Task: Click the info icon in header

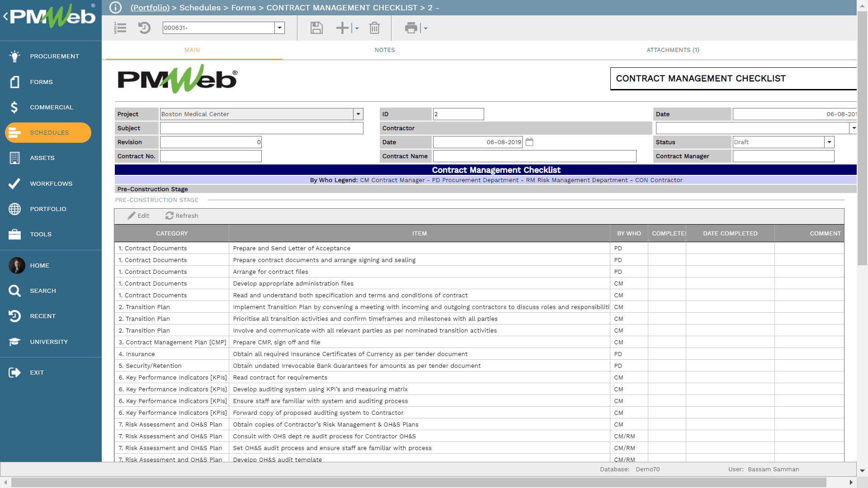Action: pos(116,8)
